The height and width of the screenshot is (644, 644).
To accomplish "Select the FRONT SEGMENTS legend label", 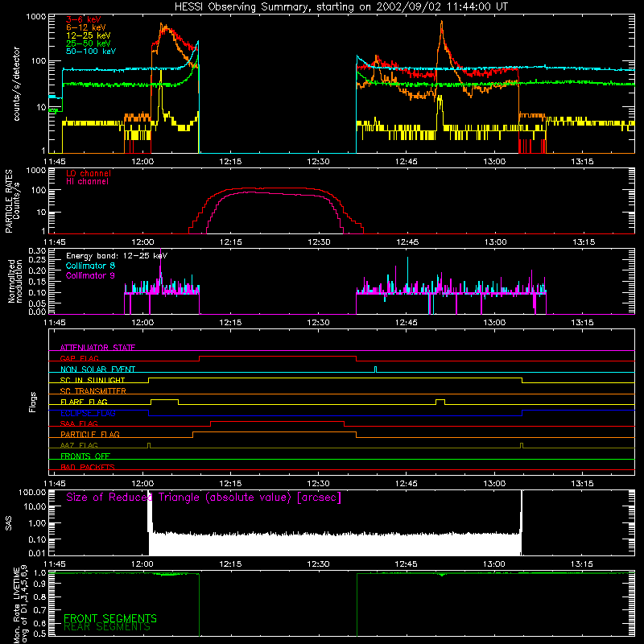I will click(x=110, y=618).
